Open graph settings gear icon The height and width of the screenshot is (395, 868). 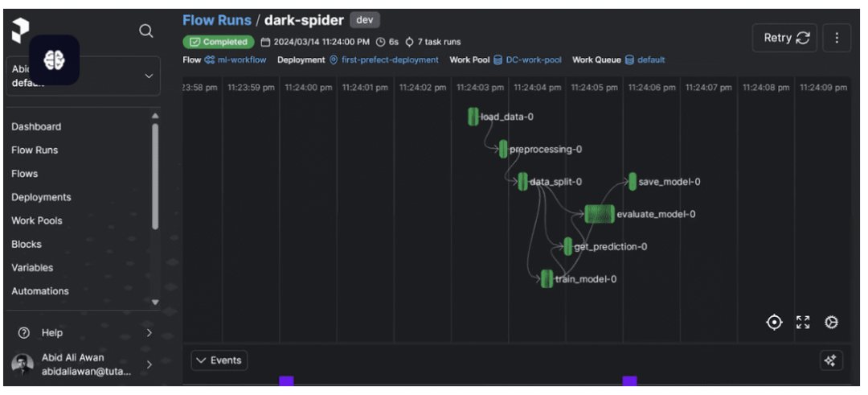[831, 323]
